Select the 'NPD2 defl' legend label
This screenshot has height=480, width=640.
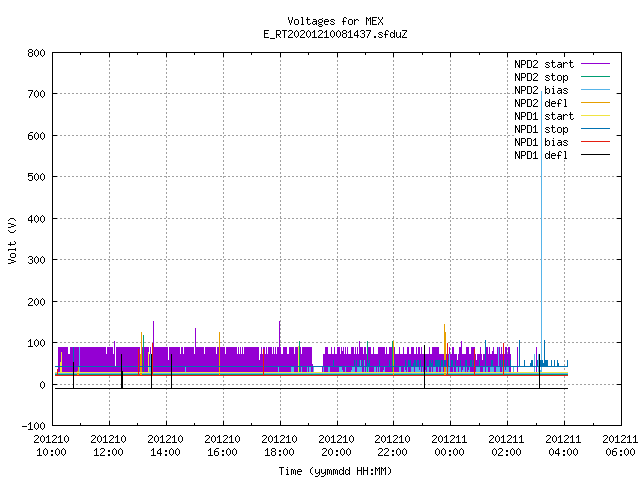point(541,103)
